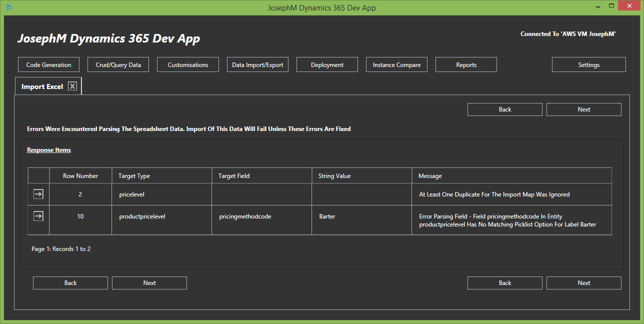Click the bottom left Back button
The image size is (644, 324).
pos(70,283)
